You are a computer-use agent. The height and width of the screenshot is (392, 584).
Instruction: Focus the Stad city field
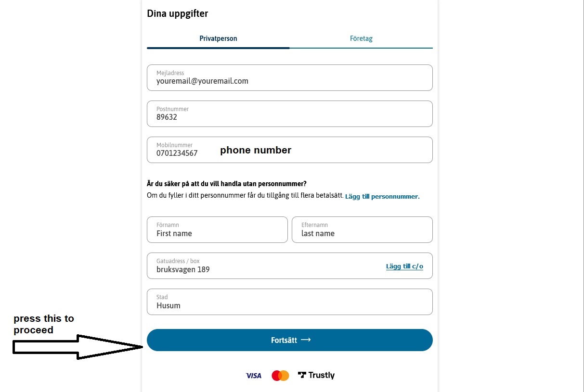point(290,302)
